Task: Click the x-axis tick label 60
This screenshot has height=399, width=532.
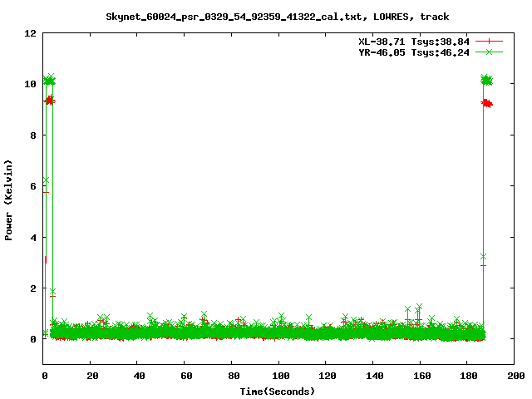Action: 186,376
